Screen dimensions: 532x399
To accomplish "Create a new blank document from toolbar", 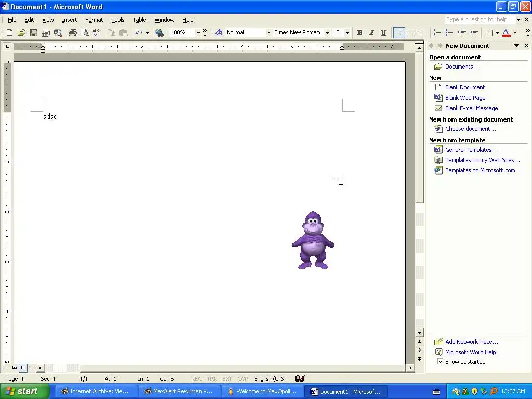I will (x=9, y=33).
